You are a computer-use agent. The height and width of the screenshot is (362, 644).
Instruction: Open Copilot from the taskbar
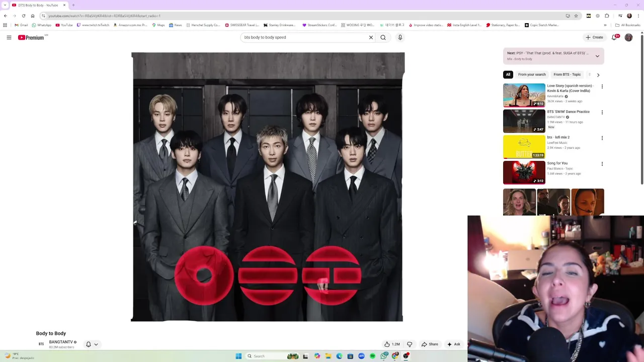(317, 356)
